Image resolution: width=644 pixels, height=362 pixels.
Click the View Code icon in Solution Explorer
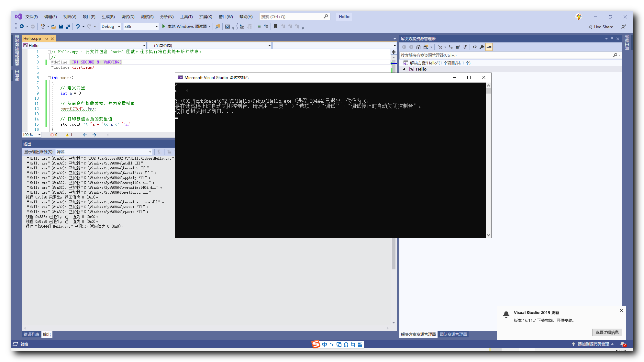[x=474, y=47]
